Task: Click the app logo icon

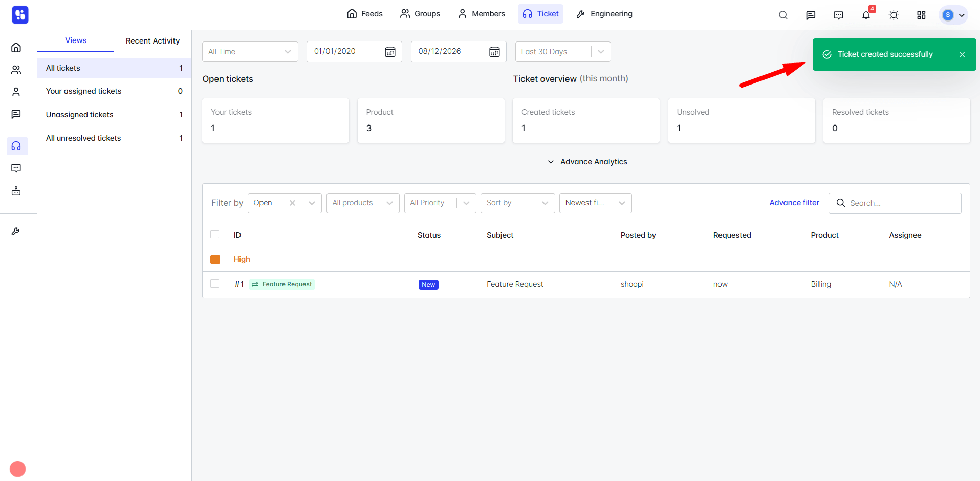Action: (x=20, y=15)
